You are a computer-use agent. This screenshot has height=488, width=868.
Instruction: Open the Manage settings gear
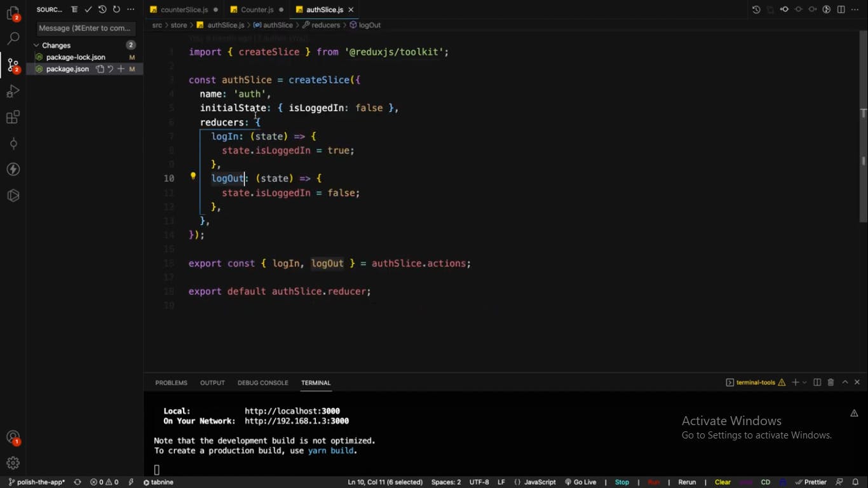coord(13,463)
